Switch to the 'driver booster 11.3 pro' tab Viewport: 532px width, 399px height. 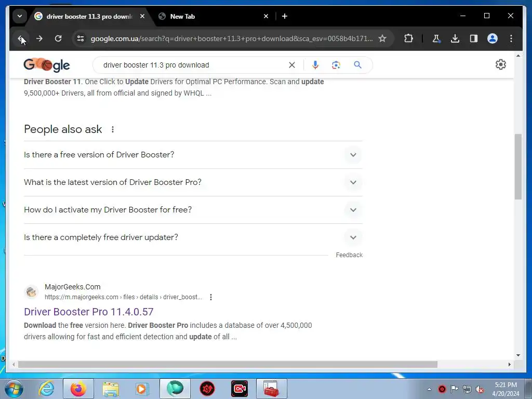tap(89, 16)
